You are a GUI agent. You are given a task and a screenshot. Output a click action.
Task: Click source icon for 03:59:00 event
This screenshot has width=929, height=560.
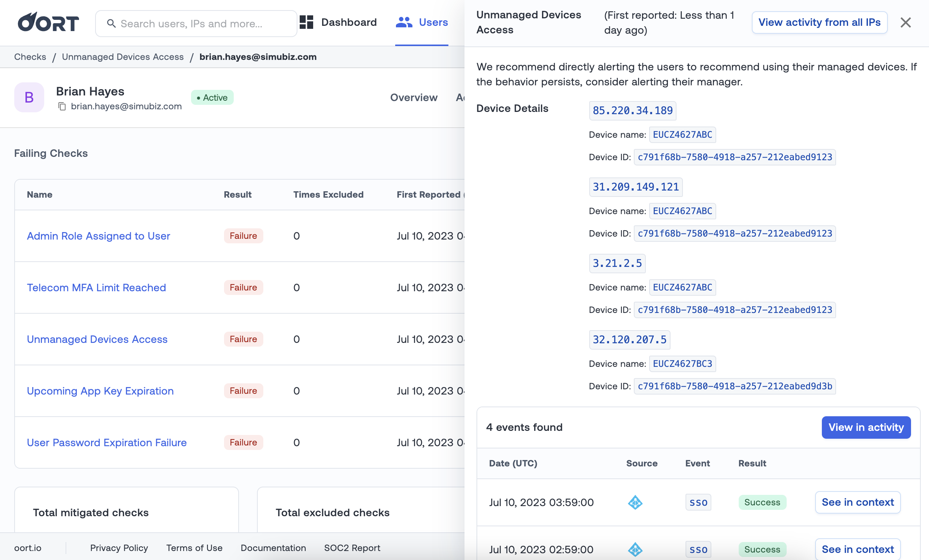[635, 502]
